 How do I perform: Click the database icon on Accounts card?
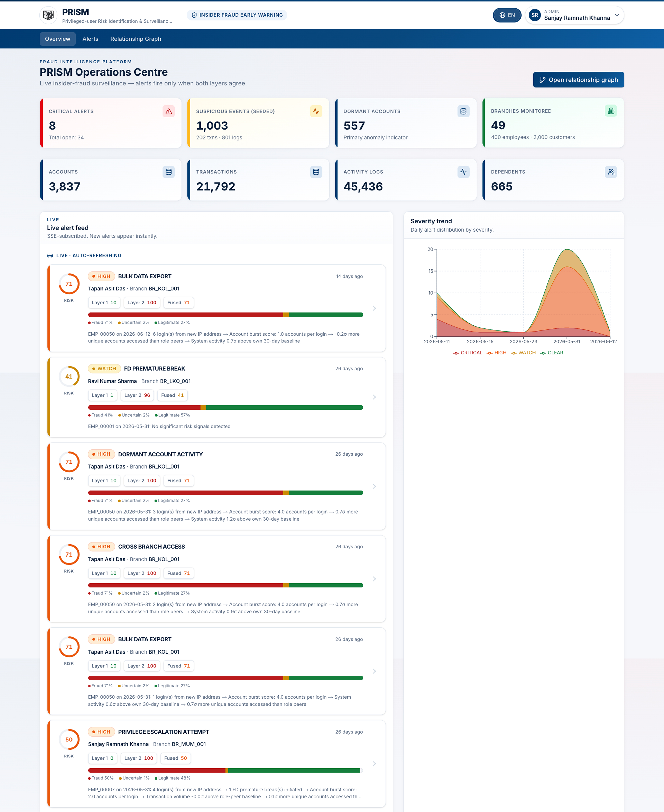click(x=169, y=172)
